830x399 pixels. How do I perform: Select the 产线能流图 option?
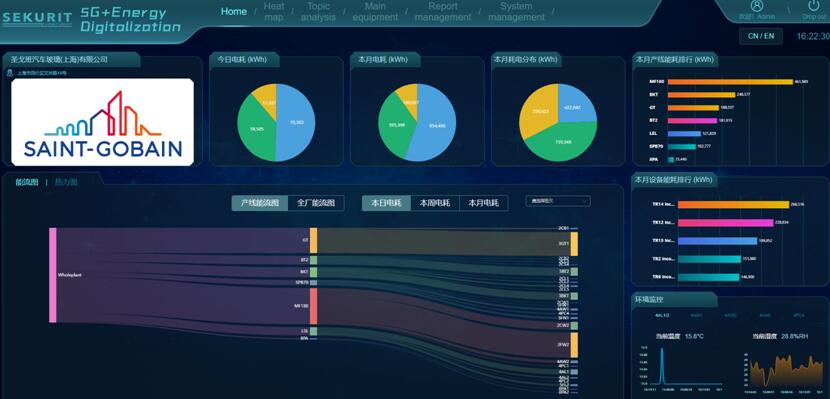[260, 203]
